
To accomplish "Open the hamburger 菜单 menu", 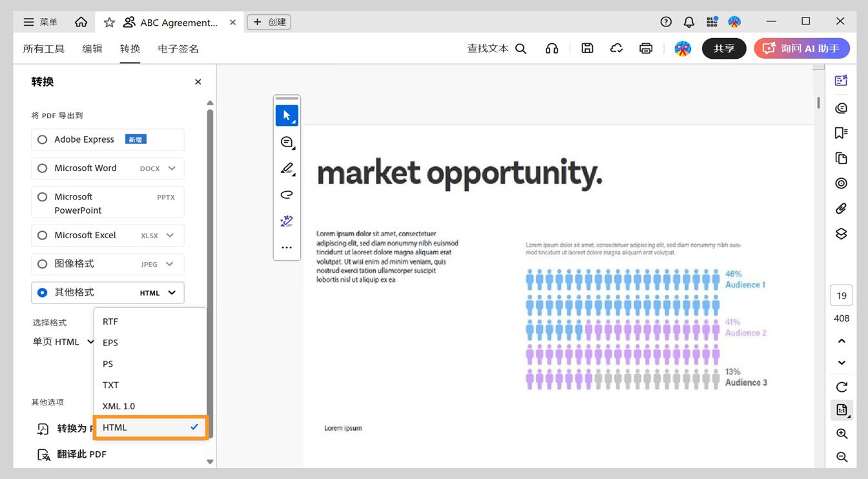I will click(40, 22).
